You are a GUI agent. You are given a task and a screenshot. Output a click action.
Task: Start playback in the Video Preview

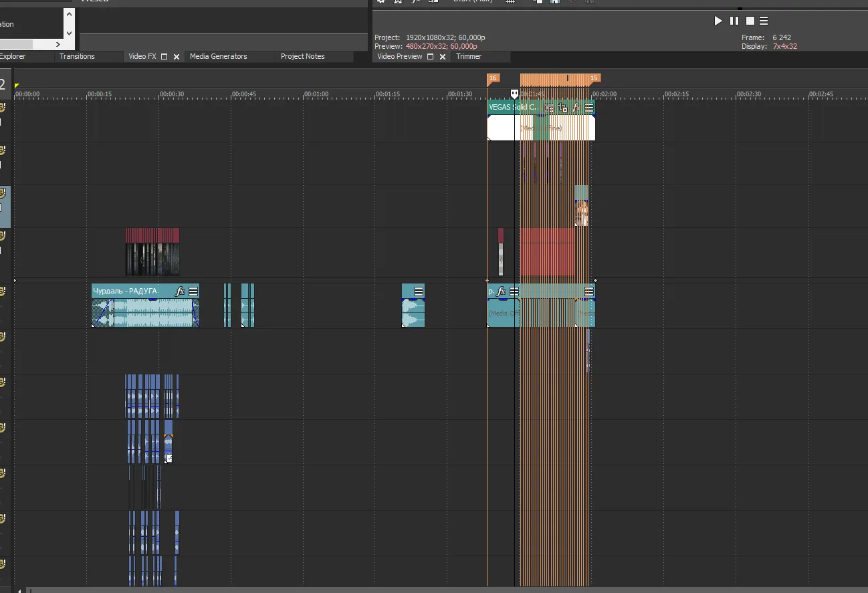click(718, 21)
